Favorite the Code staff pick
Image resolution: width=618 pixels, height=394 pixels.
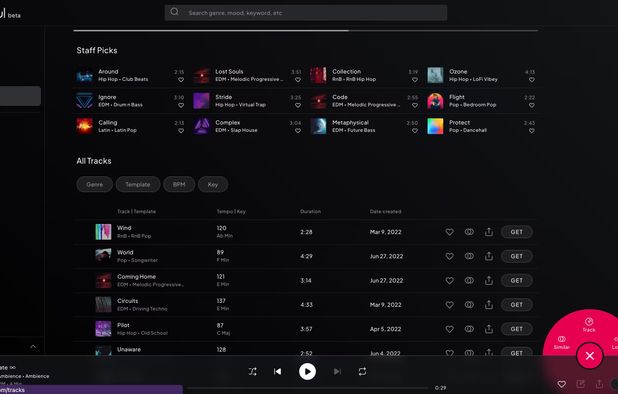(x=415, y=105)
